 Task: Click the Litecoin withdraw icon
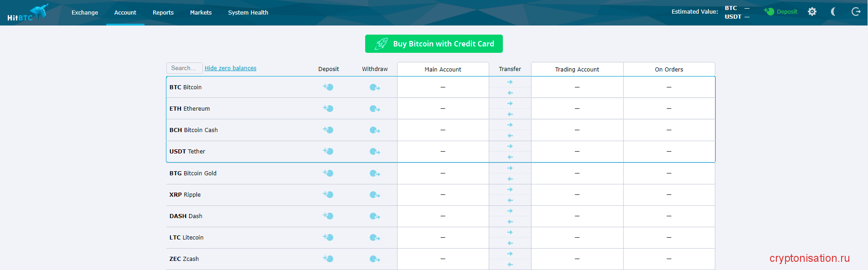coord(375,238)
